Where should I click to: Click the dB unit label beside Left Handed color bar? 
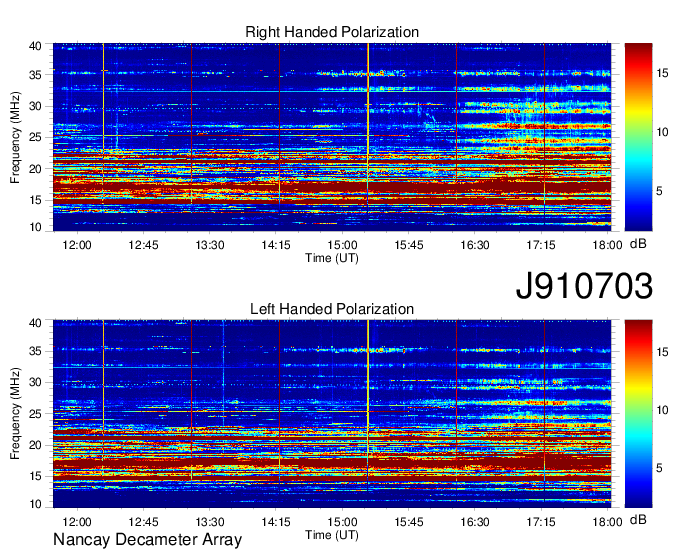[638, 519]
